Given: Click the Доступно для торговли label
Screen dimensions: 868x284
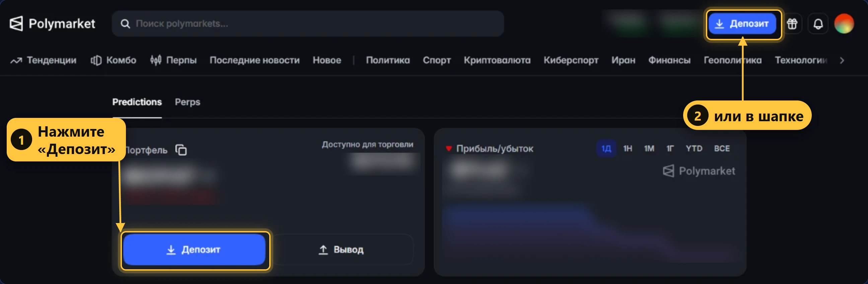Looking at the screenshot, I should (367, 145).
